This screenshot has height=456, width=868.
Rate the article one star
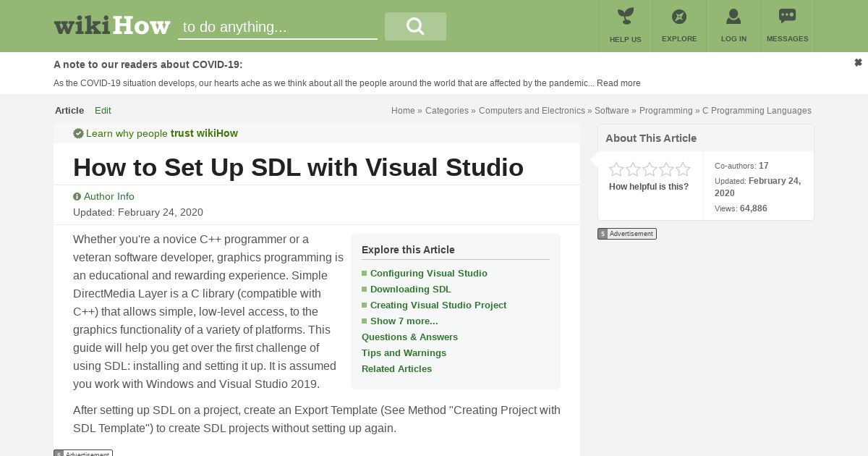(x=616, y=169)
